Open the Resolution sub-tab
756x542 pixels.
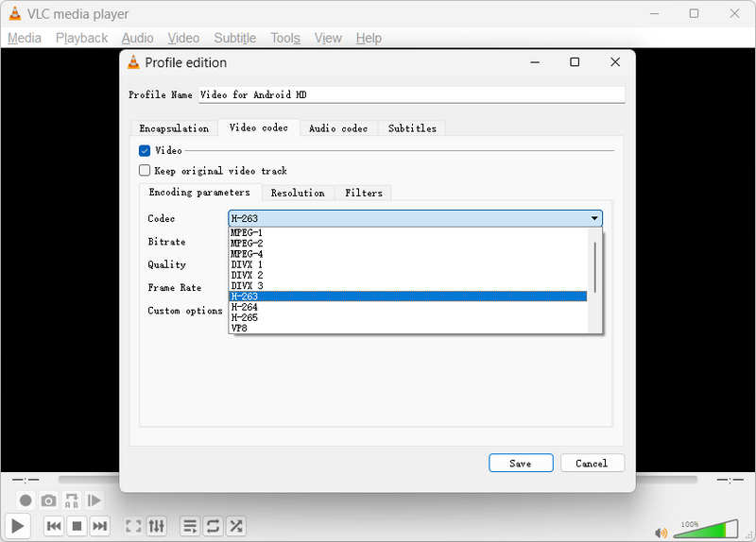[298, 193]
